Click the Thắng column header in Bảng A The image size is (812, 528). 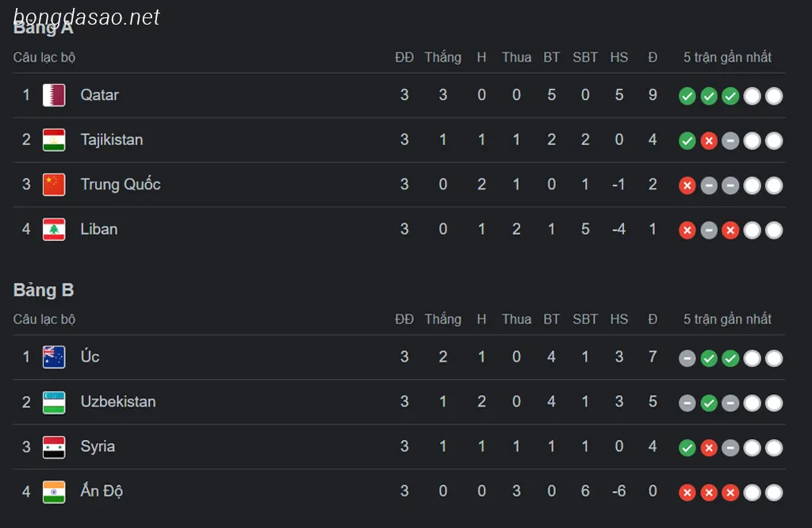pyautogui.click(x=442, y=57)
